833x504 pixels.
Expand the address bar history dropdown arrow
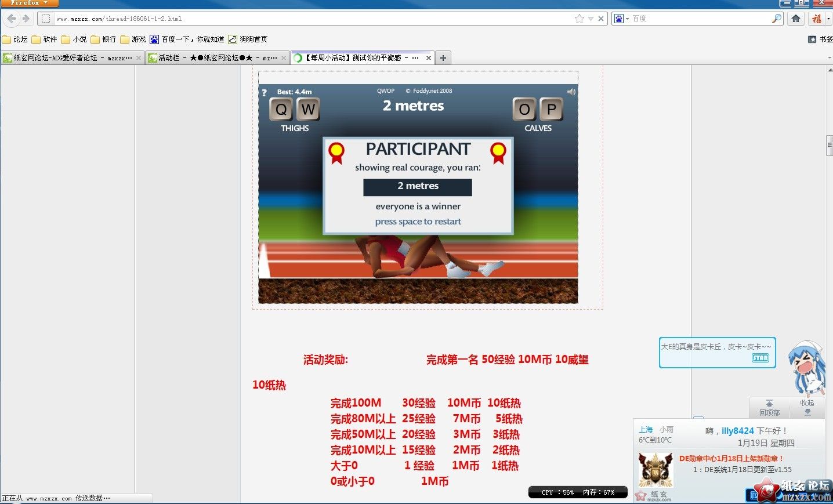(x=591, y=19)
